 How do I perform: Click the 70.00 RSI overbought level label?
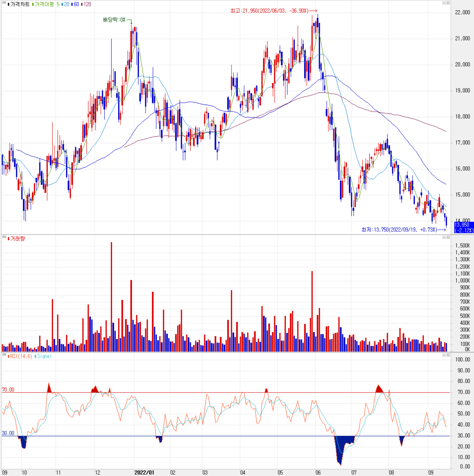[8, 389]
